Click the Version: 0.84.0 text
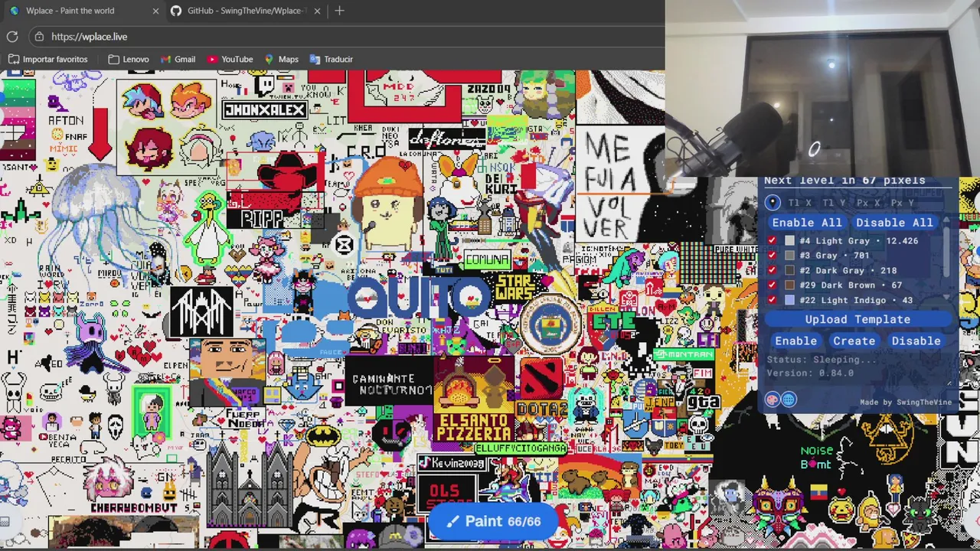Image resolution: width=980 pixels, height=551 pixels. point(810,373)
